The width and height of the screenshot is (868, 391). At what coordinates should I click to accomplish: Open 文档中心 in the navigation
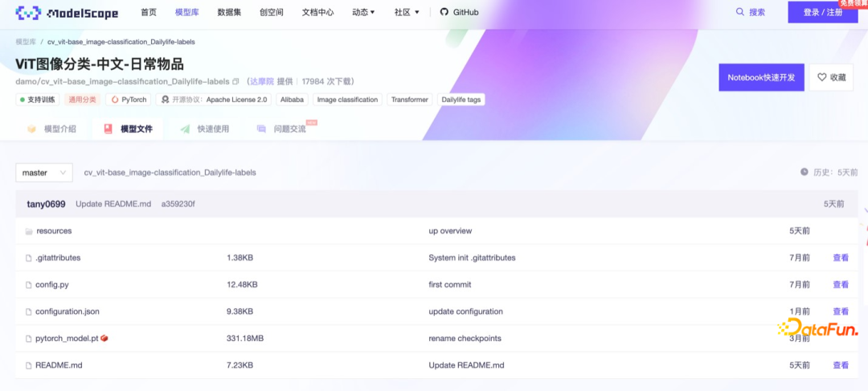(317, 11)
